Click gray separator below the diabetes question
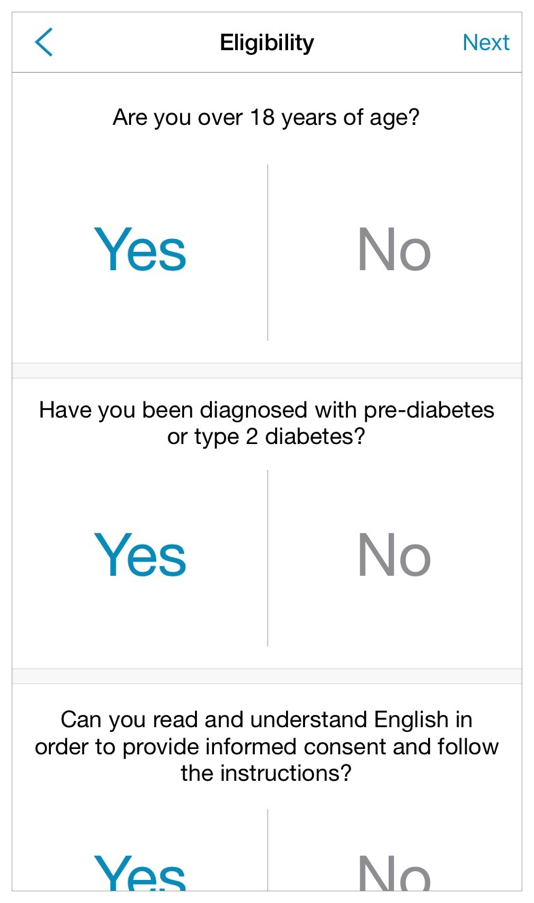The image size is (534, 903). 267,676
